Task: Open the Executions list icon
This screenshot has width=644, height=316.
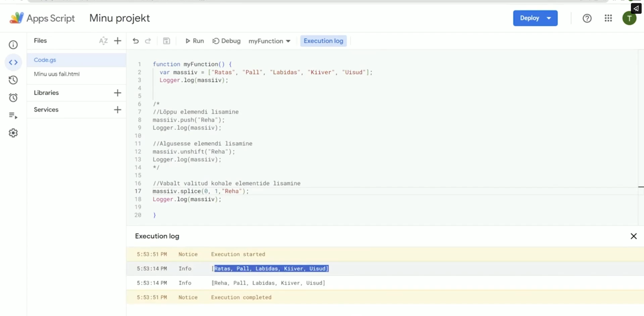Action: 13,116
